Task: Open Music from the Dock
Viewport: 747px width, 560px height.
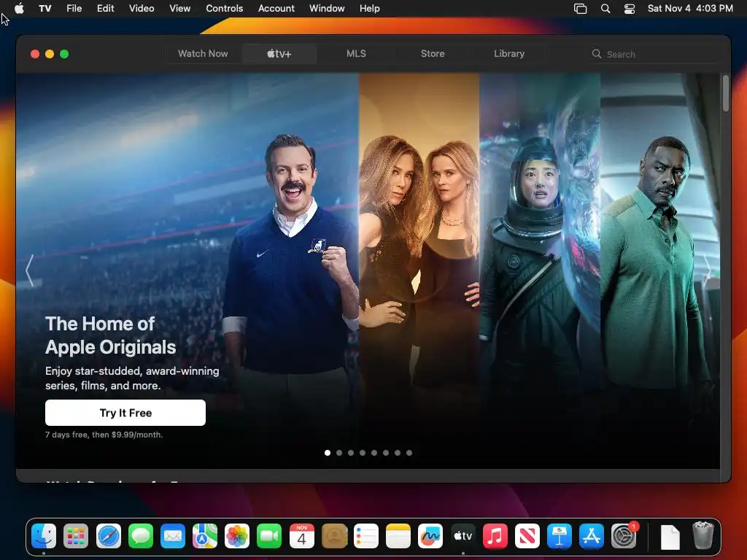Action: pyautogui.click(x=495, y=536)
